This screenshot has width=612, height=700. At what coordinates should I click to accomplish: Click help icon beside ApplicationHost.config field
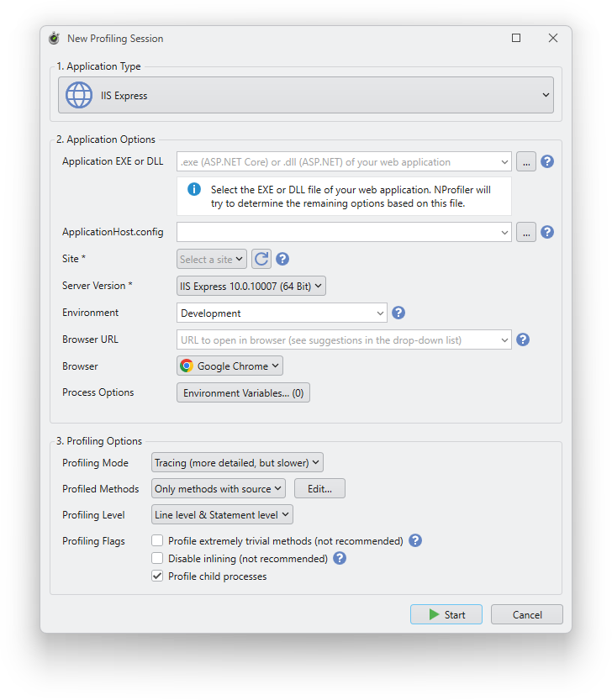click(x=547, y=232)
